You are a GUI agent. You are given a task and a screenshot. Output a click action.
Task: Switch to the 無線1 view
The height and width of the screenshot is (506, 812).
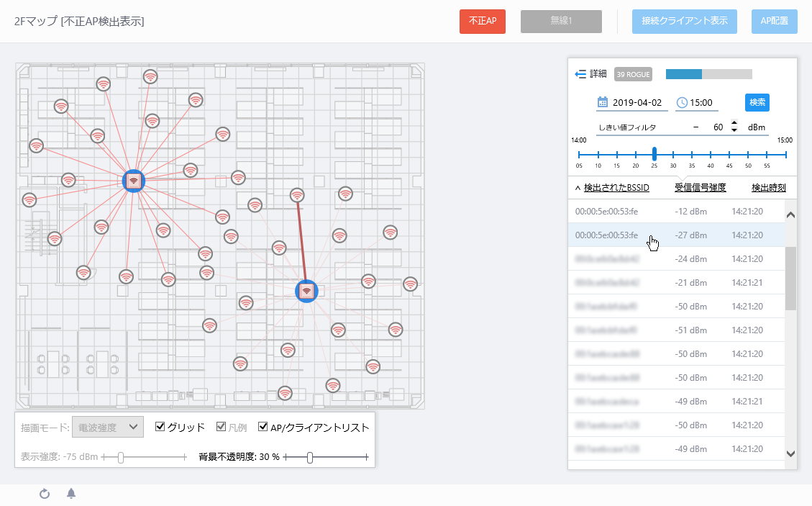click(561, 22)
